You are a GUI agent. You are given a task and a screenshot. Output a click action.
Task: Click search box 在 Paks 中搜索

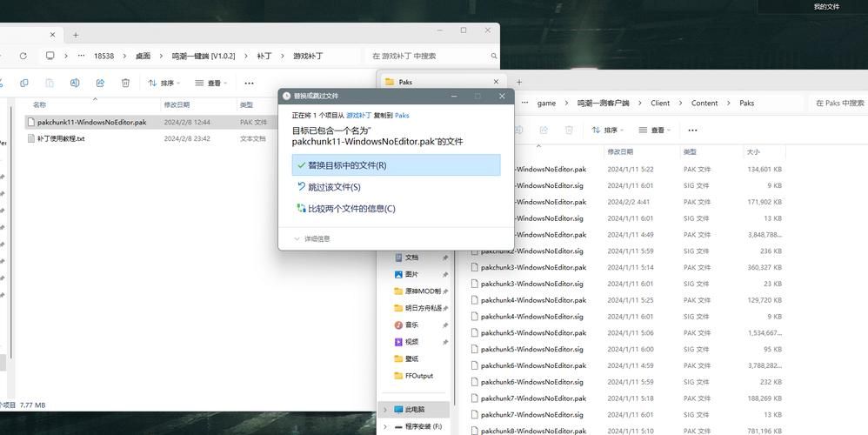pos(838,103)
